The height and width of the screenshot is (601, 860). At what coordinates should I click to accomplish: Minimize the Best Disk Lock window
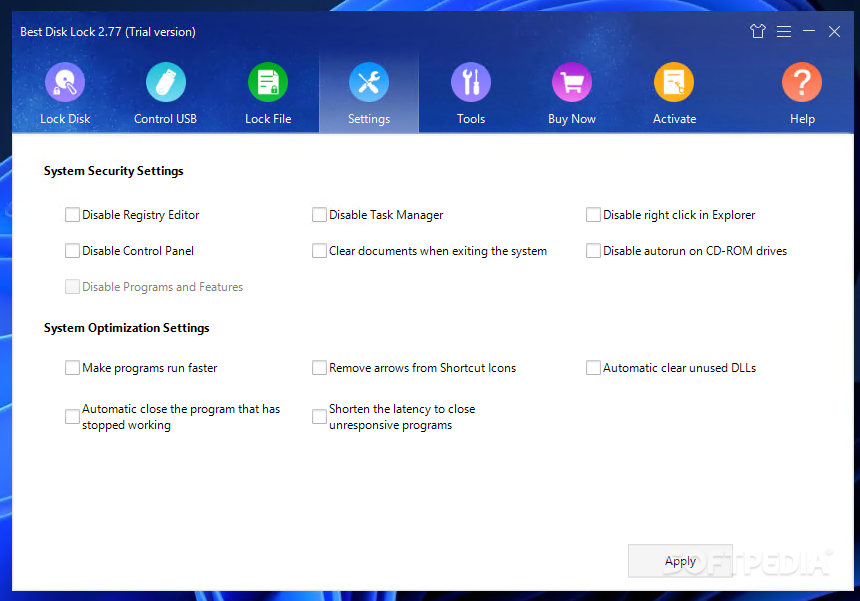click(x=809, y=31)
